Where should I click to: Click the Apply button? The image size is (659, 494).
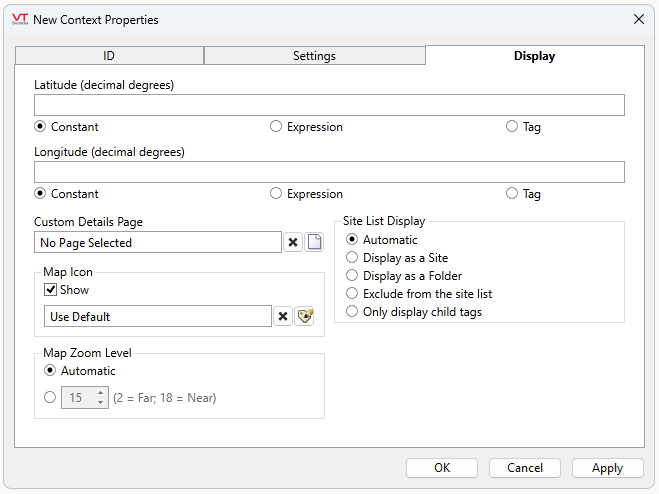click(607, 468)
